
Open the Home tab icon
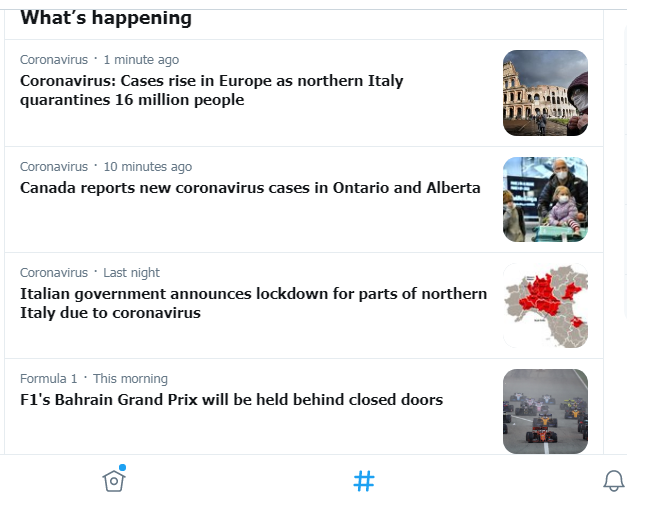(x=114, y=480)
